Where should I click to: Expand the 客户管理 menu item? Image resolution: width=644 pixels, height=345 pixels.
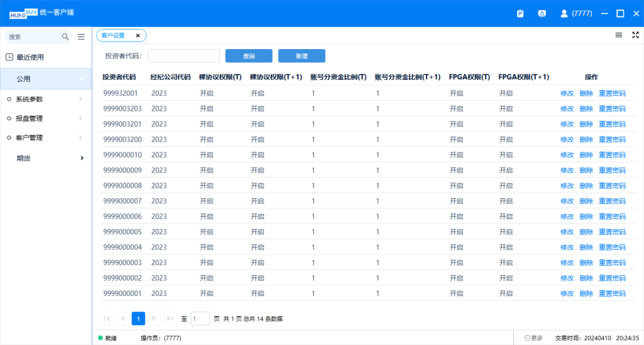45,138
